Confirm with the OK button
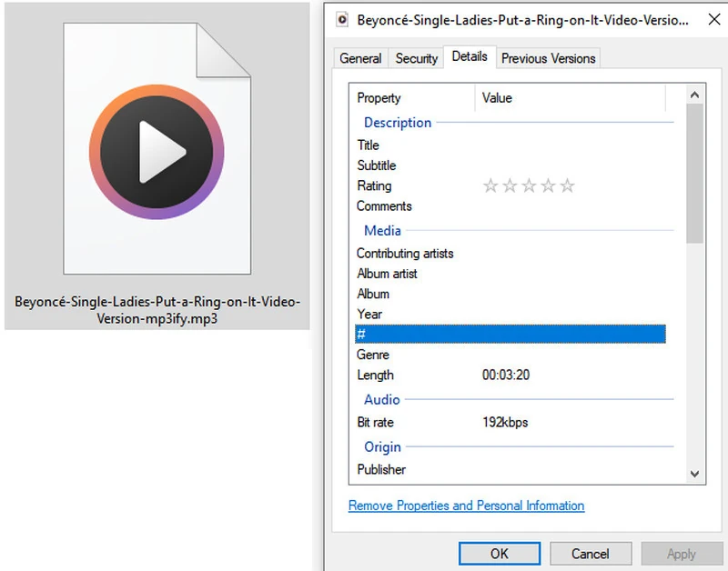The image size is (728, 571). point(500,554)
